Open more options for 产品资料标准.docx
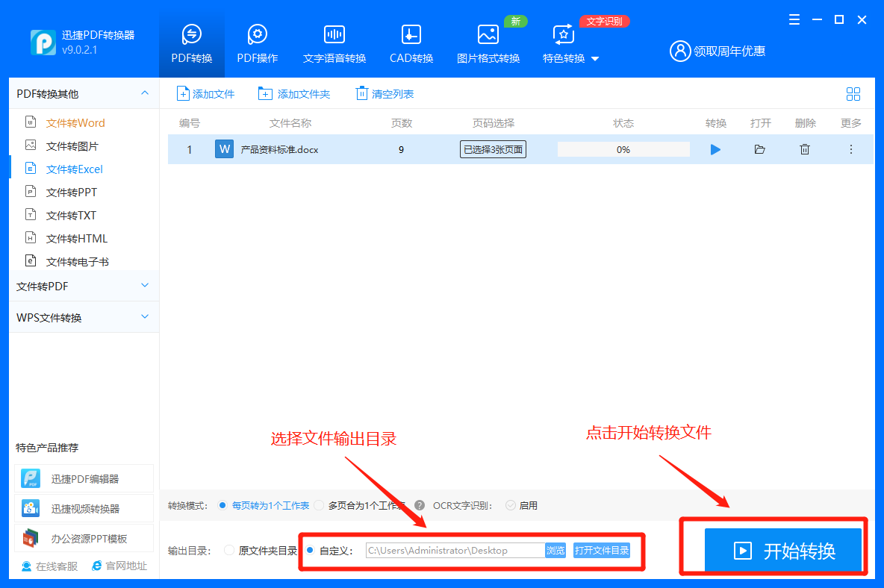The image size is (884, 588). (850, 149)
